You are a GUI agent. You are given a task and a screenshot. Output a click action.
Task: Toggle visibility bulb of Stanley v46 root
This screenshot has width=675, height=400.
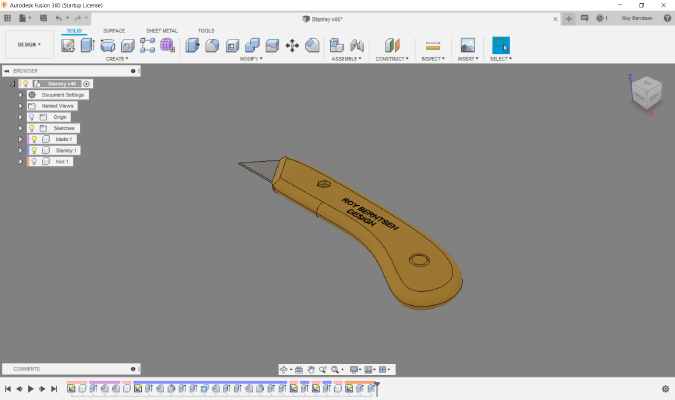pos(25,84)
